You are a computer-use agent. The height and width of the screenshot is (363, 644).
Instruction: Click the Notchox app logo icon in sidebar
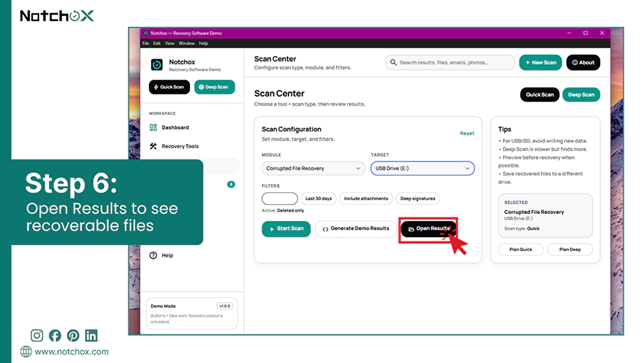click(x=156, y=64)
